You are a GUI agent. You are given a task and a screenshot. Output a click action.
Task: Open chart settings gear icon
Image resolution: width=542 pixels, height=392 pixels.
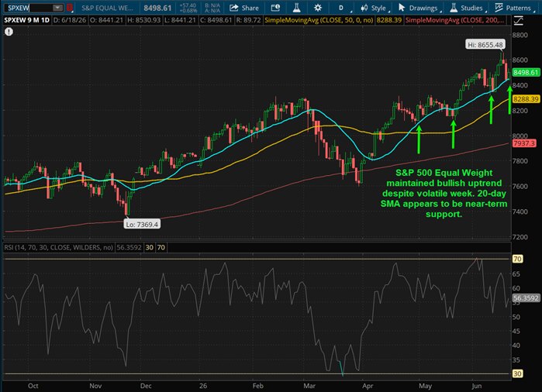tap(318, 8)
